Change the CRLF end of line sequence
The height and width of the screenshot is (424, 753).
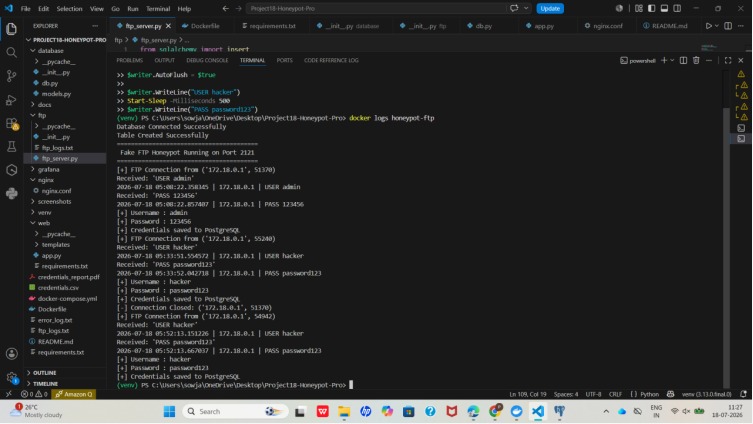click(x=615, y=394)
